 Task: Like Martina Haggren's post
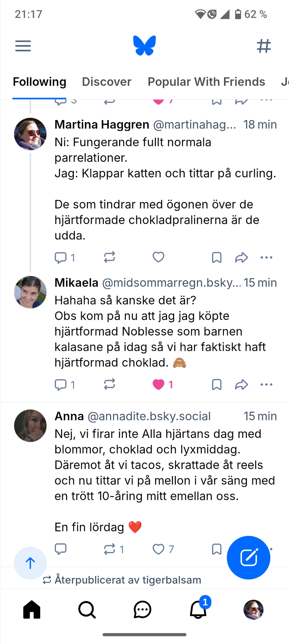point(158,257)
